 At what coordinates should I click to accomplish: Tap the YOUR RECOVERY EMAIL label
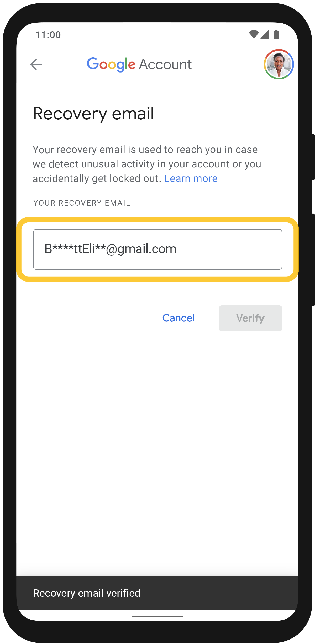[82, 203]
